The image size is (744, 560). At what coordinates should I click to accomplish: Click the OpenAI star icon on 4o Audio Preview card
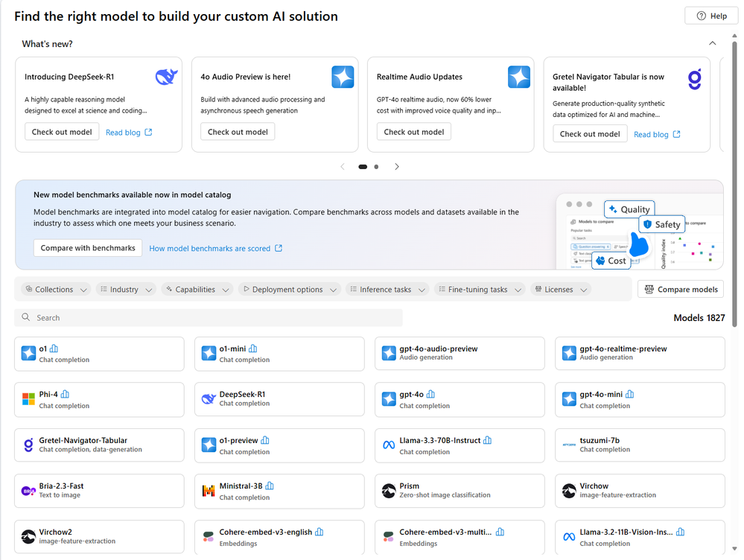[343, 77]
